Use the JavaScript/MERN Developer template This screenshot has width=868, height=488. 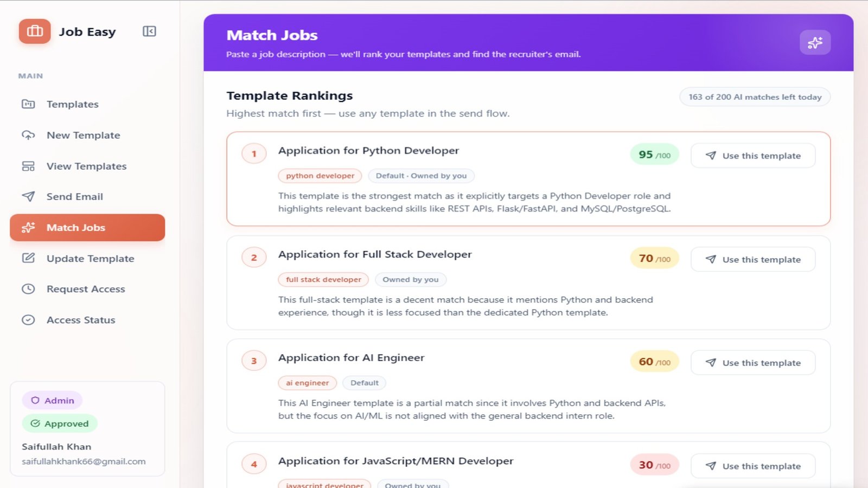pyautogui.click(x=753, y=466)
